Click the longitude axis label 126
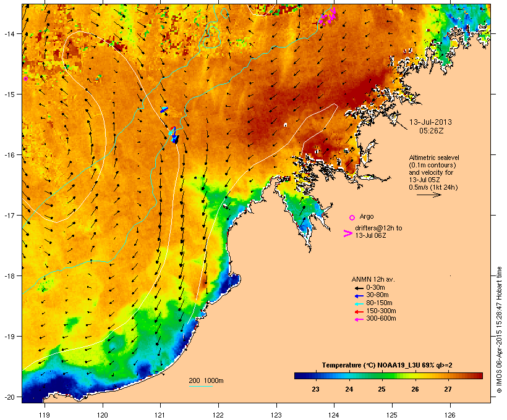The height and width of the screenshot is (420, 507). click(x=449, y=415)
